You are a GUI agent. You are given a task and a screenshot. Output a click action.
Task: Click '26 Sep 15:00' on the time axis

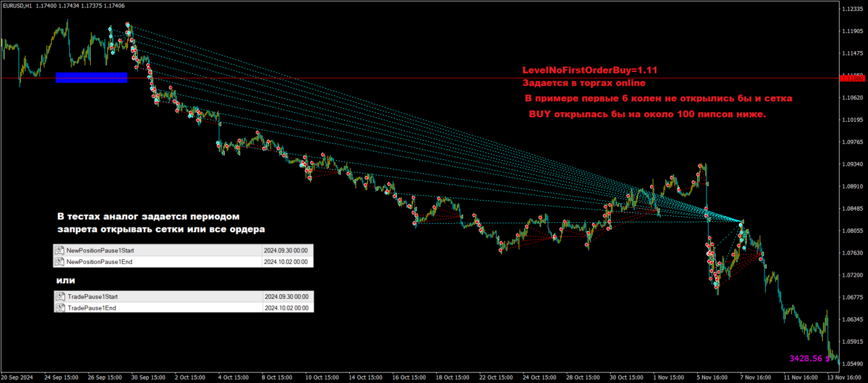[x=105, y=378]
